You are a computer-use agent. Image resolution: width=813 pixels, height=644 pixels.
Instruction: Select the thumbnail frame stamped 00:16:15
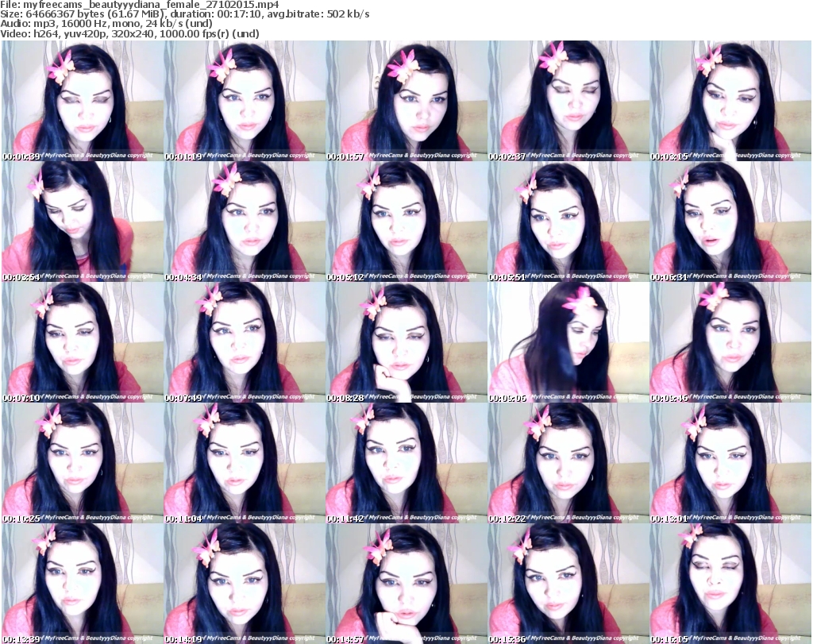730,584
